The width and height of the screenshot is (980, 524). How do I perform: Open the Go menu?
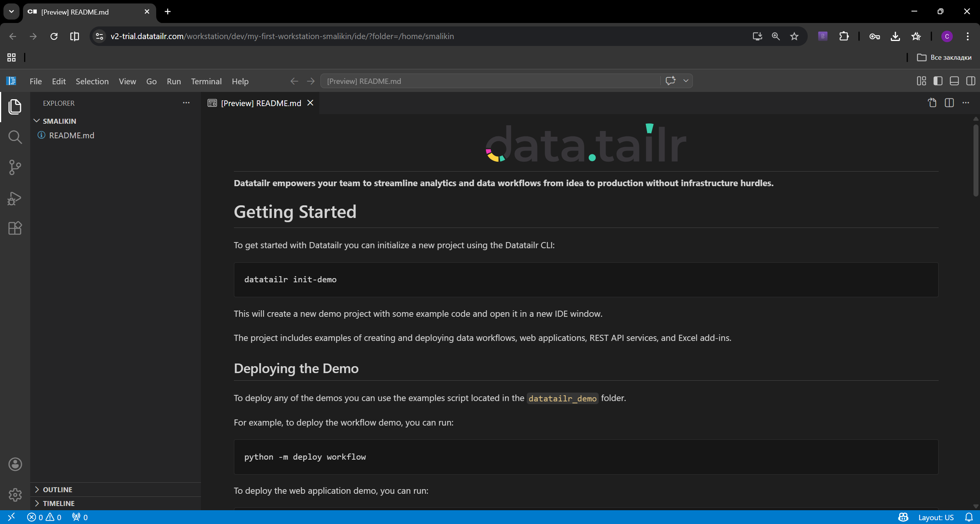coord(152,81)
